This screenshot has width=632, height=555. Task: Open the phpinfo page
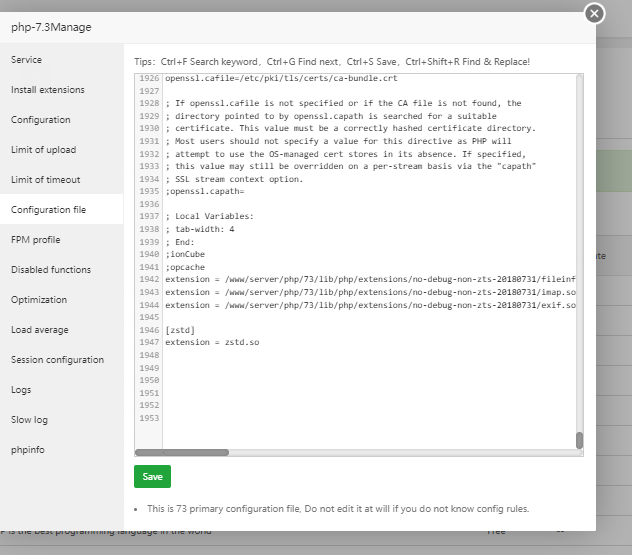click(28, 450)
